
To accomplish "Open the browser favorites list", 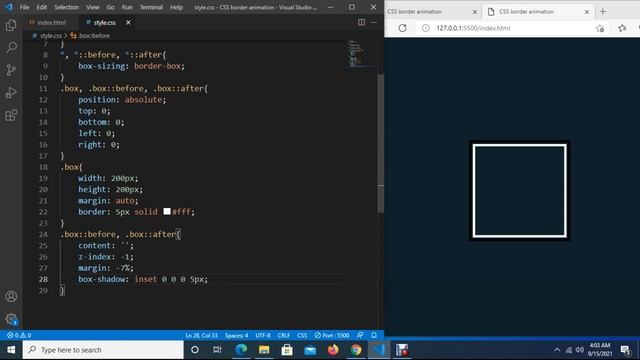I will pos(622,28).
